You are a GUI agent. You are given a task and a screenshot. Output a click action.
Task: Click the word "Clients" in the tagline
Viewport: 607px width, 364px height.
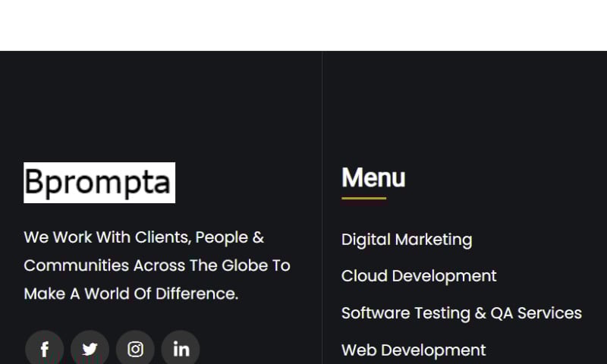(x=162, y=237)
